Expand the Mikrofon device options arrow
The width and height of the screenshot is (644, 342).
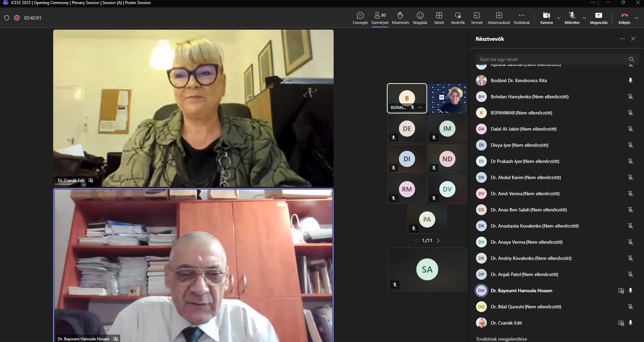click(584, 18)
